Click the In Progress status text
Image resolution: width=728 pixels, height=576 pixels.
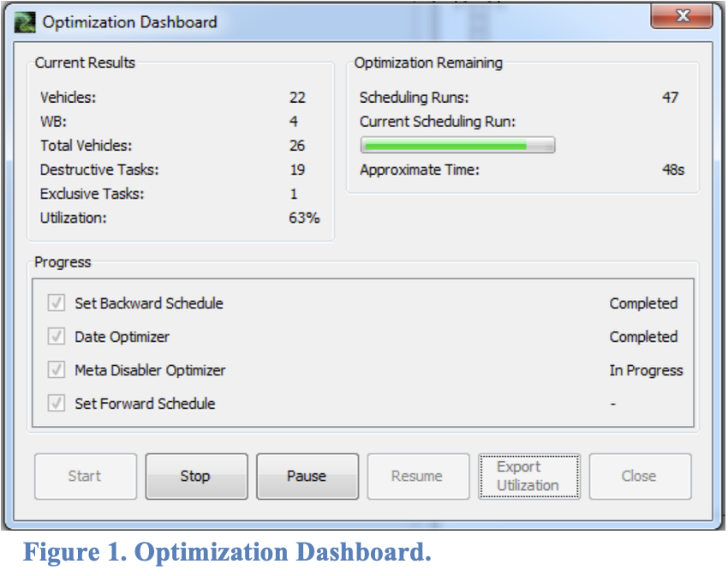coord(646,370)
